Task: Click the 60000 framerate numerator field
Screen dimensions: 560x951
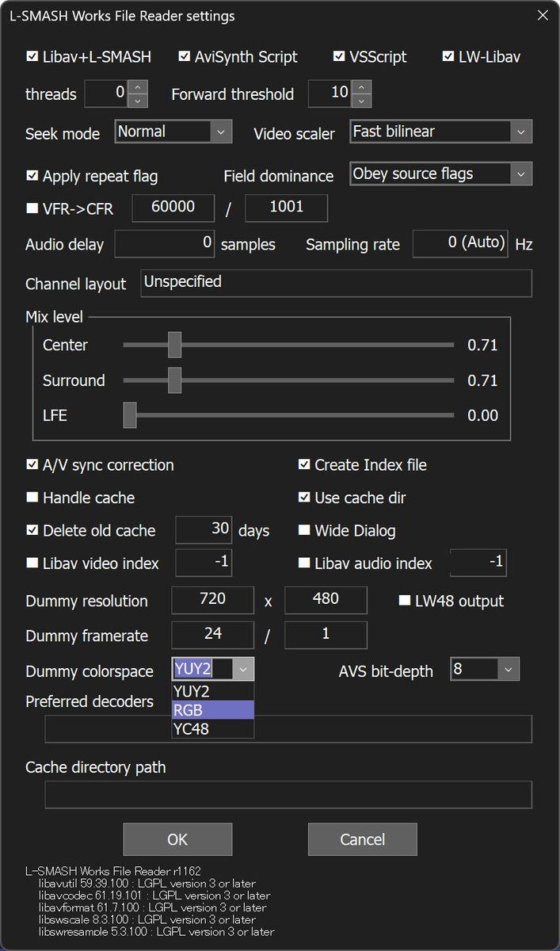Action: (173, 208)
